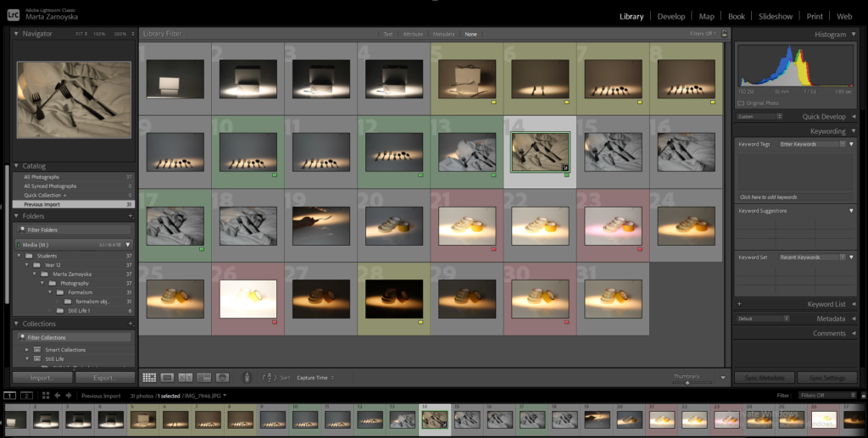This screenshot has height=438, width=868.
Task: Open the Map module
Action: [x=706, y=17]
